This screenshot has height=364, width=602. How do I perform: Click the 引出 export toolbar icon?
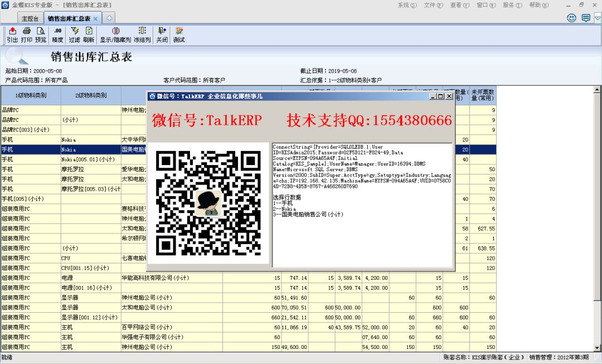[x=12, y=35]
